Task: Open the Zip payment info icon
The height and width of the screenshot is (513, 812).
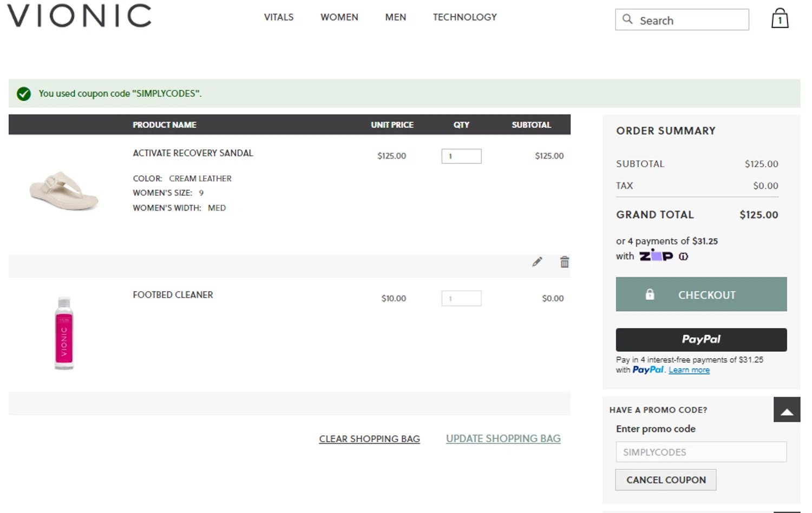Action: (684, 256)
